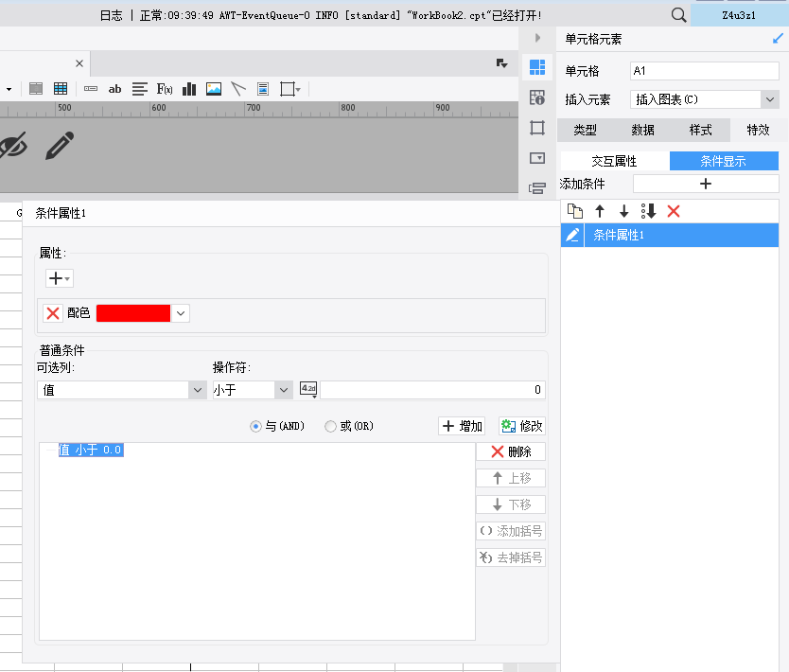Image resolution: width=789 pixels, height=672 pixels.
Task: Open the leftmost toolbar dropdown arrow
Action: (9, 89)
